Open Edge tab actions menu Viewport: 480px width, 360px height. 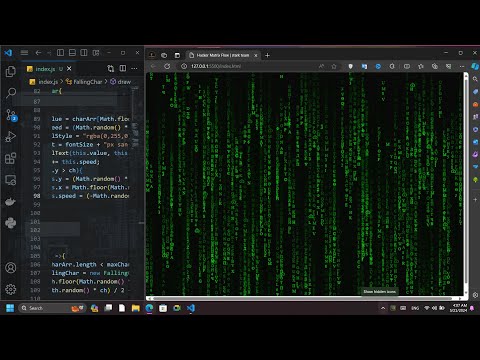click(177, 55)
